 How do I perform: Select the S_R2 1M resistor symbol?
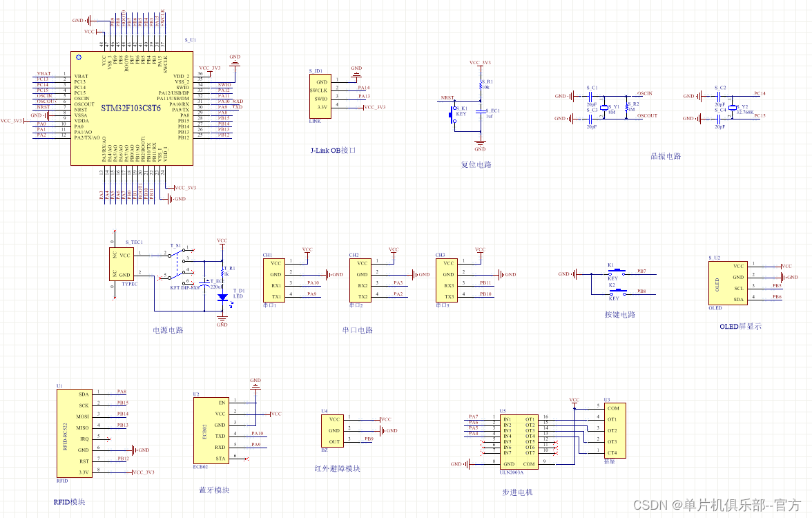627,107
